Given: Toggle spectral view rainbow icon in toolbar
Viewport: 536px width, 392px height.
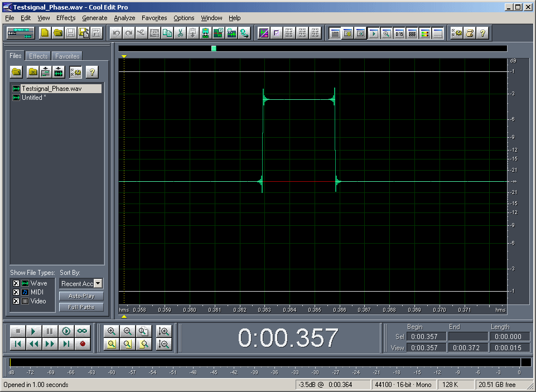Looking at the screenshot, I should (x=425, y=33).
